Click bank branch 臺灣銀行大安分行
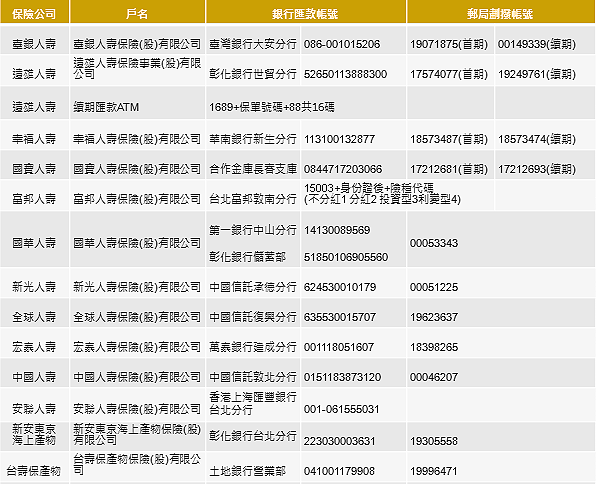The image size is (596, 484). [x=253, y=44]
